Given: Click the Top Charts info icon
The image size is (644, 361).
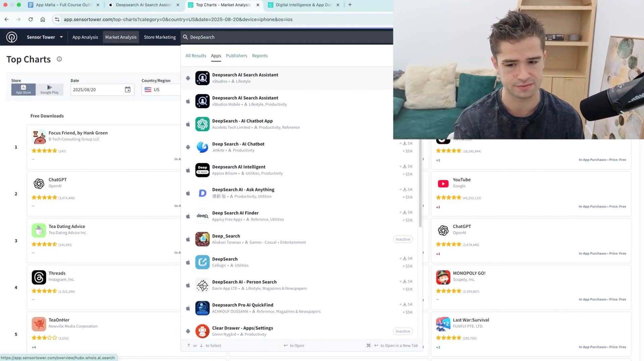Looking at the screenshot, I should click(59, 59).
